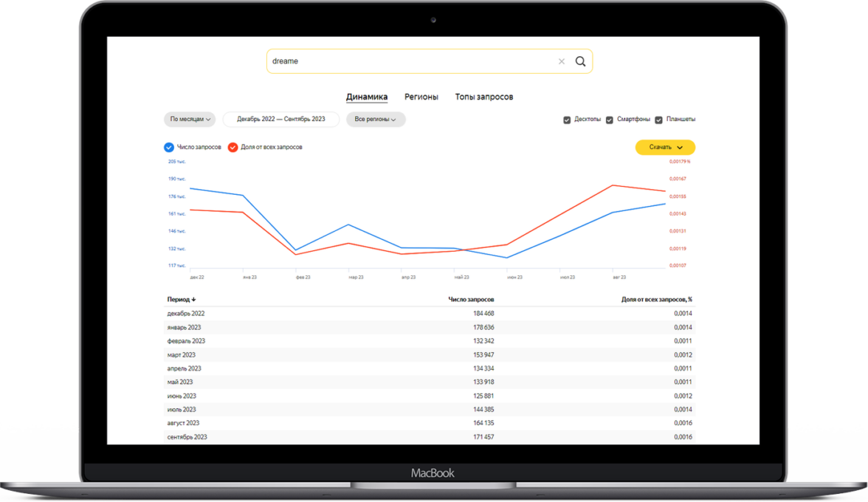Switch to the Регионы tab
This screenshot has height=502, width=868.
pos(421,97)
